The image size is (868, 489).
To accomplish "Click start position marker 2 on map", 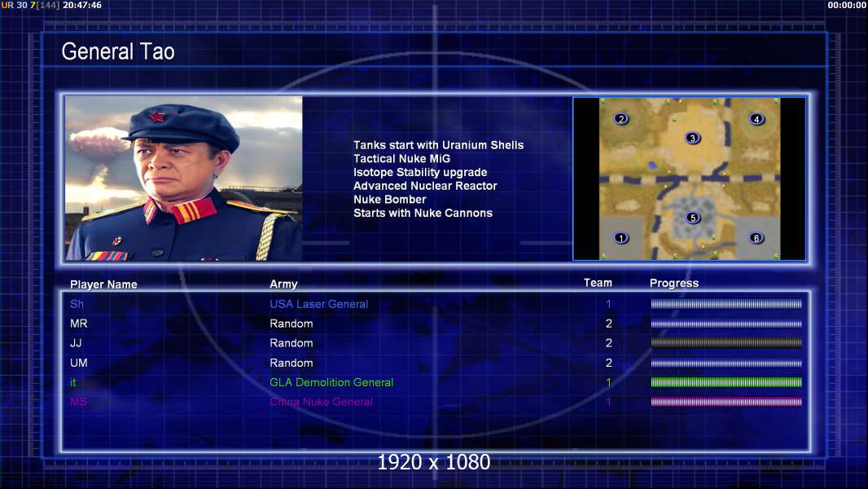I will pos(621,118).
